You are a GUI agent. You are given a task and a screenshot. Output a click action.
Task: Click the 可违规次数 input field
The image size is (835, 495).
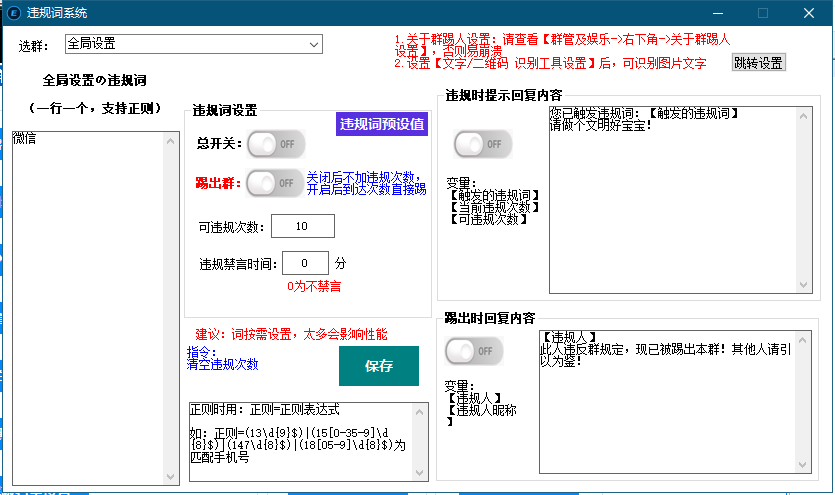click(302, 226)
